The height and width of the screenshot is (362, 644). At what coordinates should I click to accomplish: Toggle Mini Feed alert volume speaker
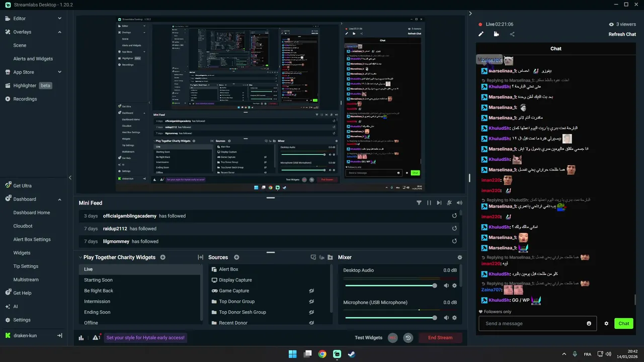(459, 203)
